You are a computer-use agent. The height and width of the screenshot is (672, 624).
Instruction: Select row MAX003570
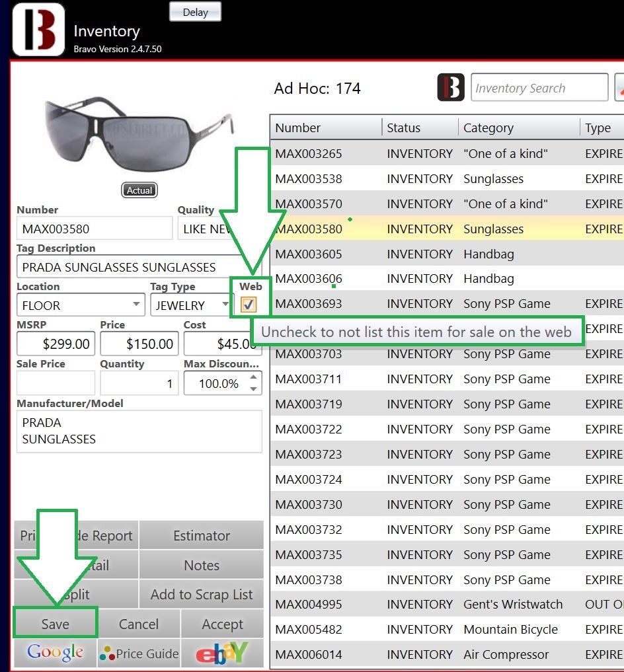point(448,203)
